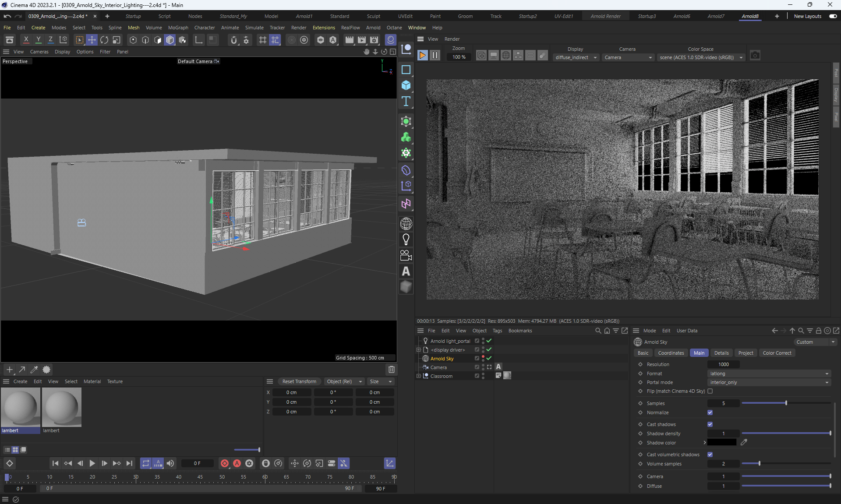Click the Reset Transform button
This screenshot has height=504, width=841.
299,381
